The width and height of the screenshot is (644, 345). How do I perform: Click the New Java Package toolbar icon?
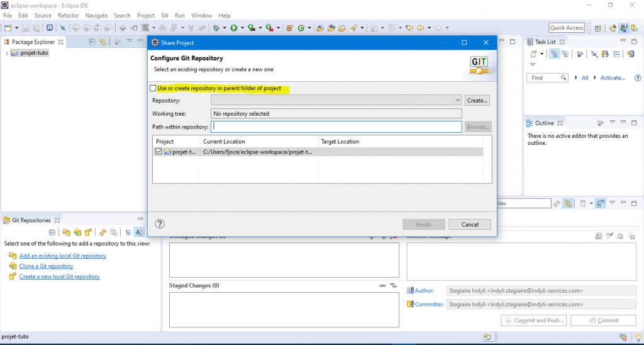(x=289, y=28)
